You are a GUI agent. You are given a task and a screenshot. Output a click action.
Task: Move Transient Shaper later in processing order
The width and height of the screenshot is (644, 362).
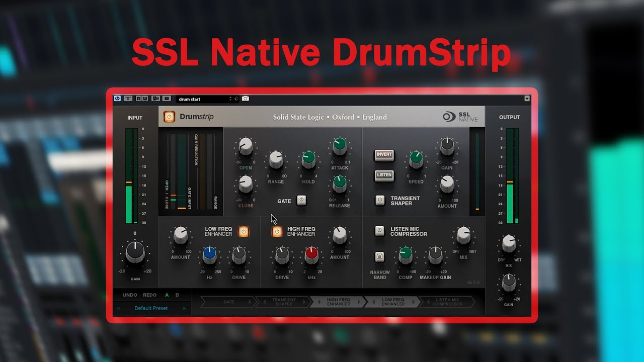pyautogui.click(x=304, y=302)
